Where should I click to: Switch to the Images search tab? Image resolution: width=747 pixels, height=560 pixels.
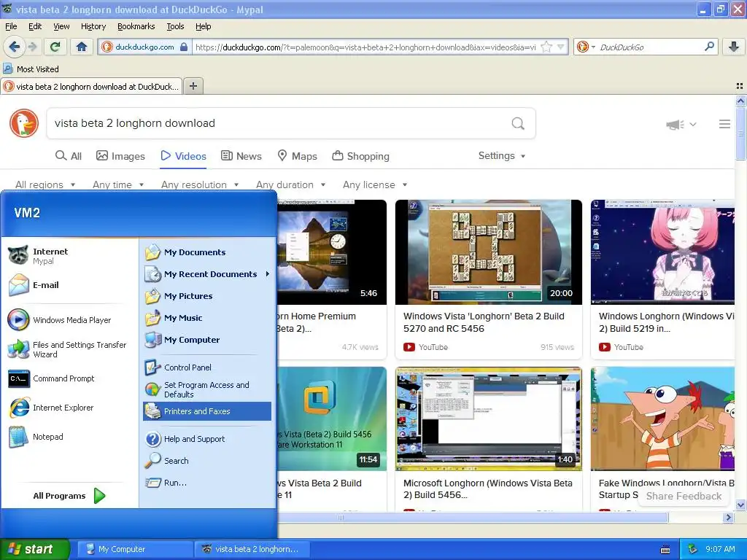click(x=120, y=156)
